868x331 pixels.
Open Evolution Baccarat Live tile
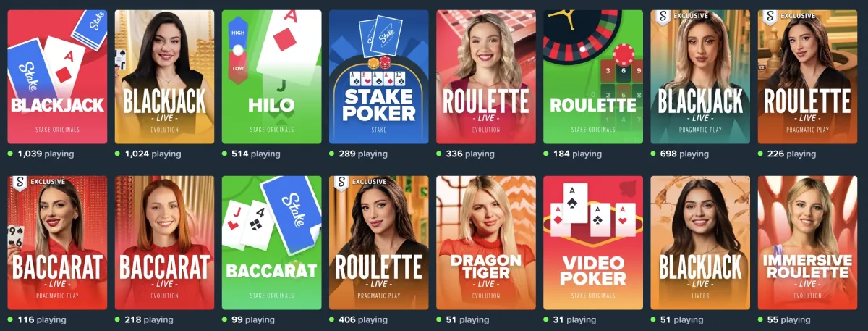pyautogui.click(x=164, y=243)
